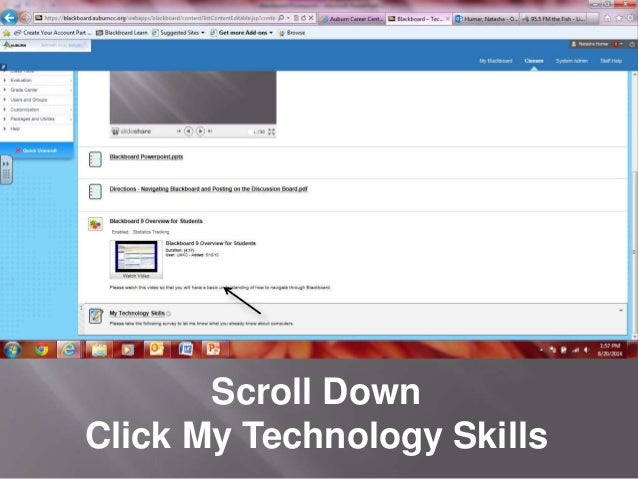The width and height of the screenshot is (638, 479).
Task: Open the browser Home icon
Action: coord(607,18)
